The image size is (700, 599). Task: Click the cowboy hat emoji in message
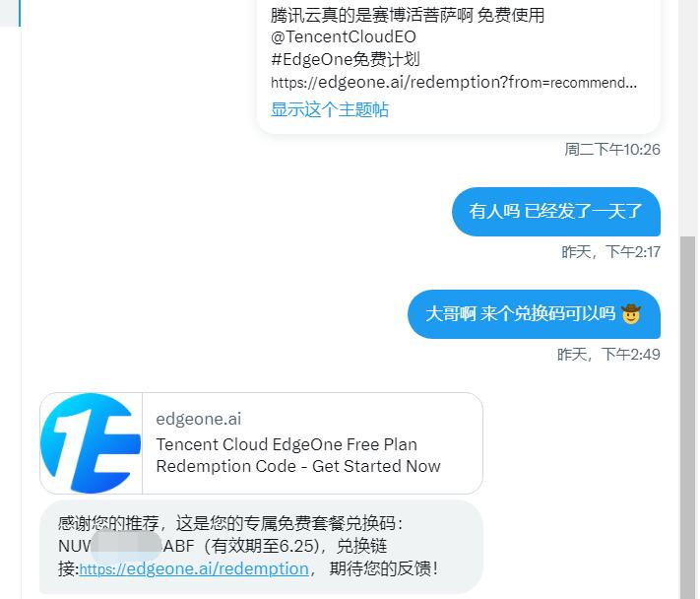pyautogui.click(x=630, y=313)
